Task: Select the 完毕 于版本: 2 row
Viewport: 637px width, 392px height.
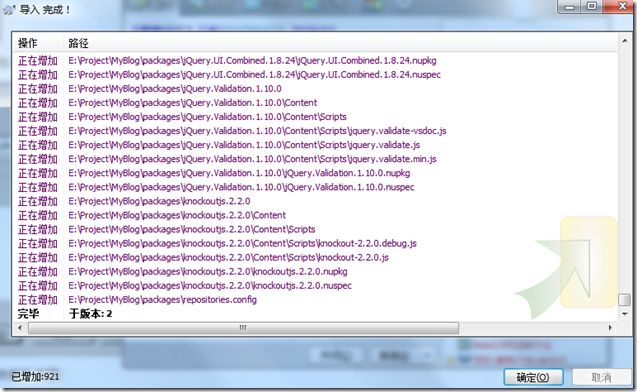Action: (x=316, y=314)
